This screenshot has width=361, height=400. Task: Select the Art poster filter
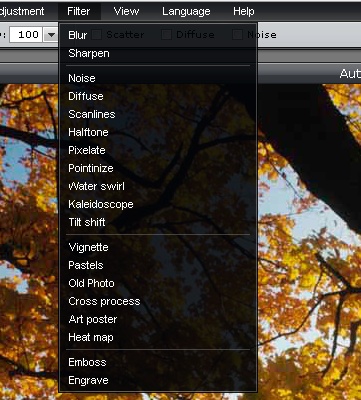pos(158,319)
